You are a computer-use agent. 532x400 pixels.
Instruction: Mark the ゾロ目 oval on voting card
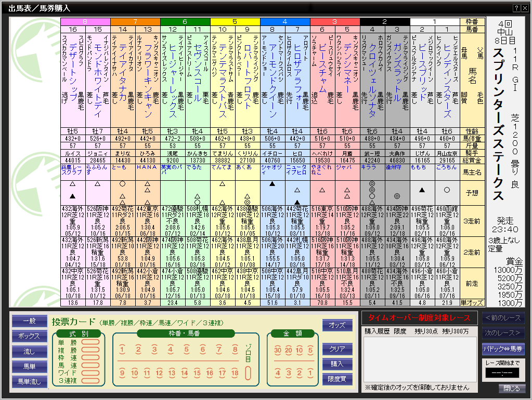[x=249, y=373]
